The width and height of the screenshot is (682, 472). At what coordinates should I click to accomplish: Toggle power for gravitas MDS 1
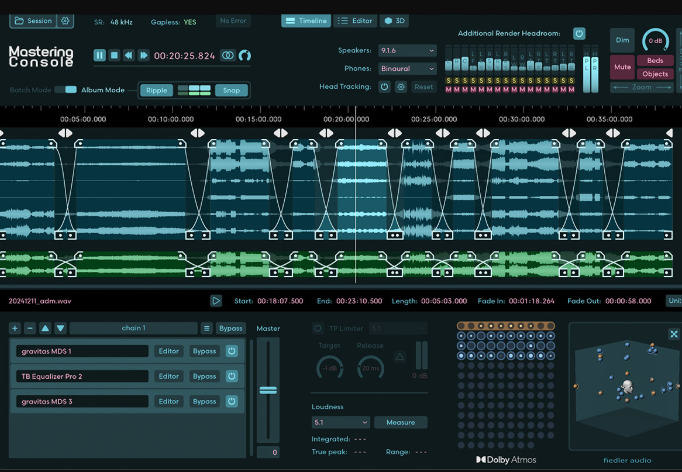point(232,351)
